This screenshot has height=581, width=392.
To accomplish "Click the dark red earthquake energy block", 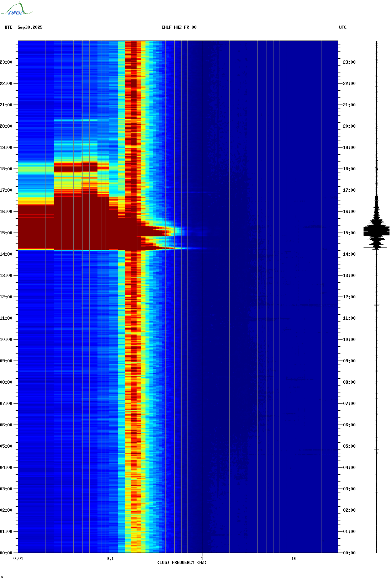I will click(x=71, y=228).
